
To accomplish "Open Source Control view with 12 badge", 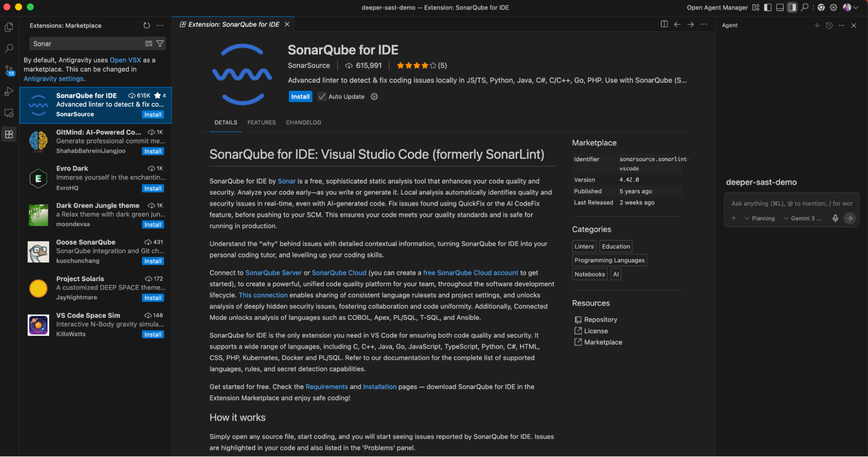I will 9,70.
